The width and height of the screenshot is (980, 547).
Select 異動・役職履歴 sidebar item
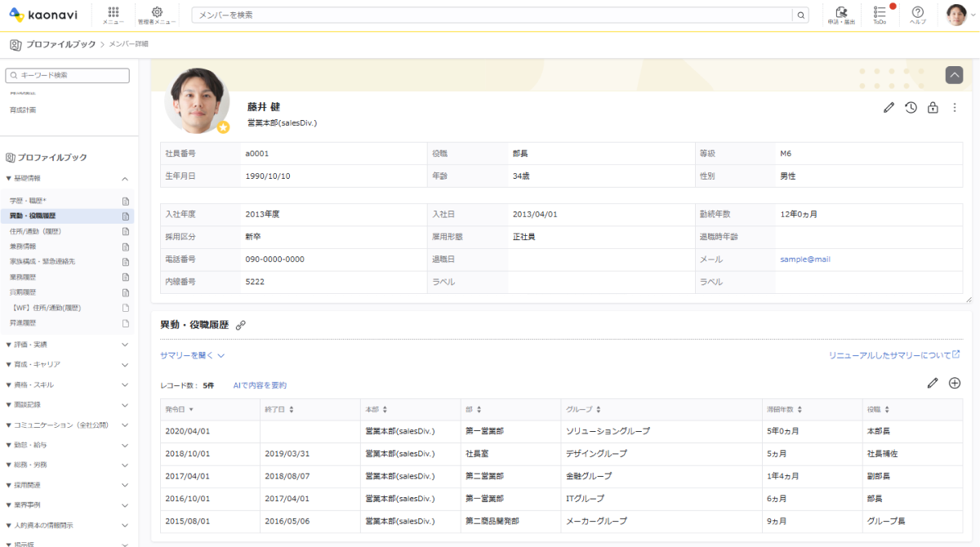point(33,216)
